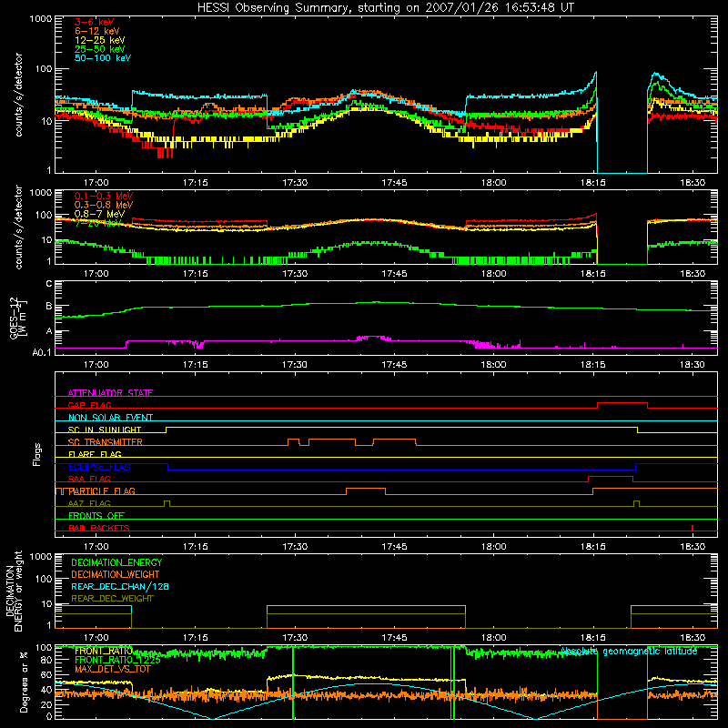
Task: Click the 17:00 tick under the GOES plot
Action: click(x=96, y=365)
